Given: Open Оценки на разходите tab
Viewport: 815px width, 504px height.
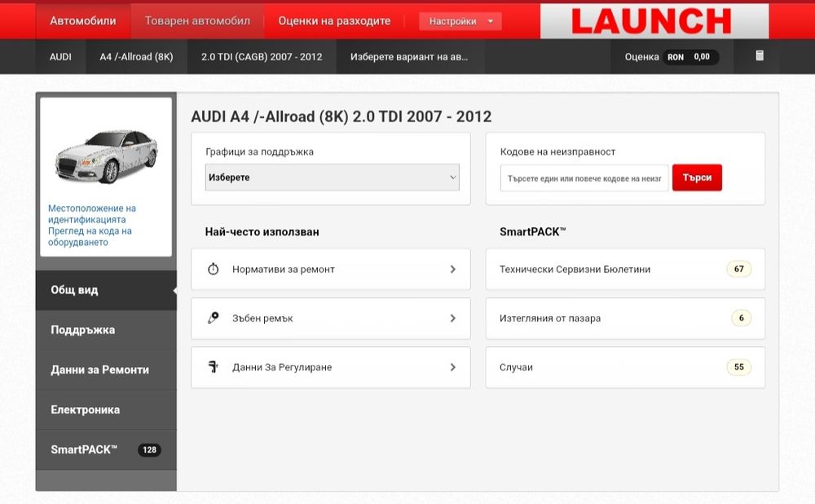Looking at the screenshot, I should pos(334,21).
